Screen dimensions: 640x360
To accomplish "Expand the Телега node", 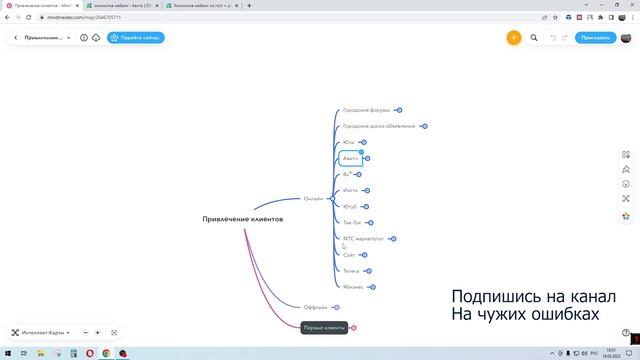I will 369,271.
